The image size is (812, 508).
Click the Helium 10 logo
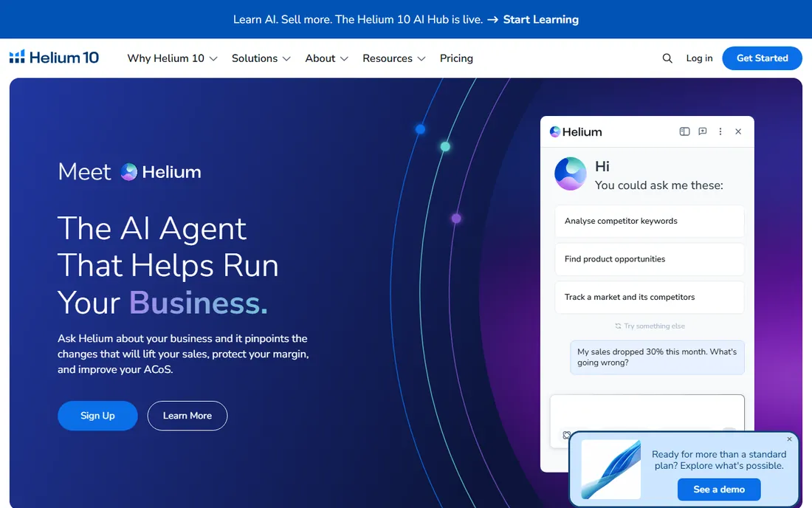pos(54,58)
